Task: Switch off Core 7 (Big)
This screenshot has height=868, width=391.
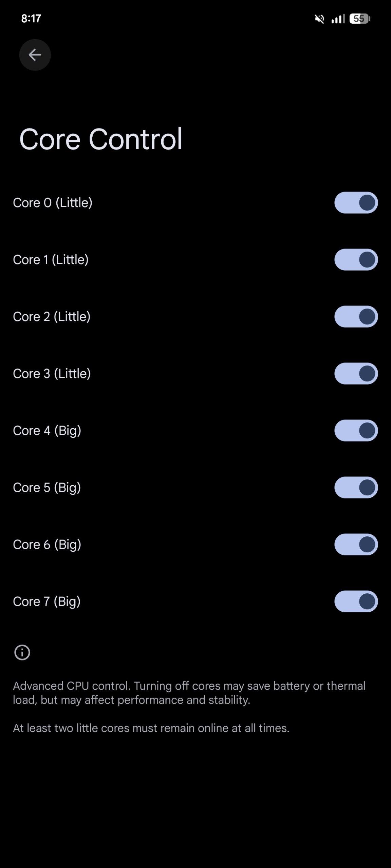Action: [x=356, y=601]
